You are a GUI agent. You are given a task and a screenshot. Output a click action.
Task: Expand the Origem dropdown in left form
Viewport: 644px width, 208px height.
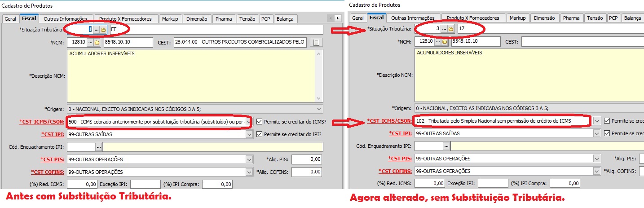[319, 109]
